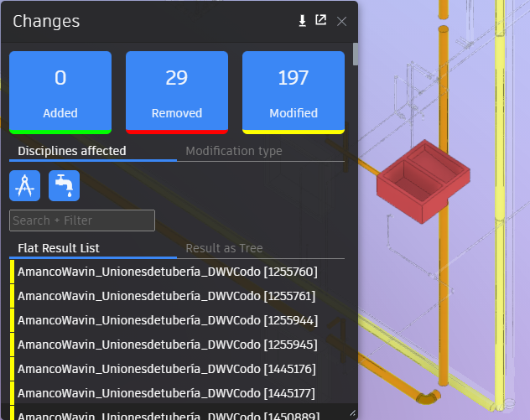This screenshot has width=530, height=420.
Task: Select Flat Result List tab
Action: click(x=93, y=248)
